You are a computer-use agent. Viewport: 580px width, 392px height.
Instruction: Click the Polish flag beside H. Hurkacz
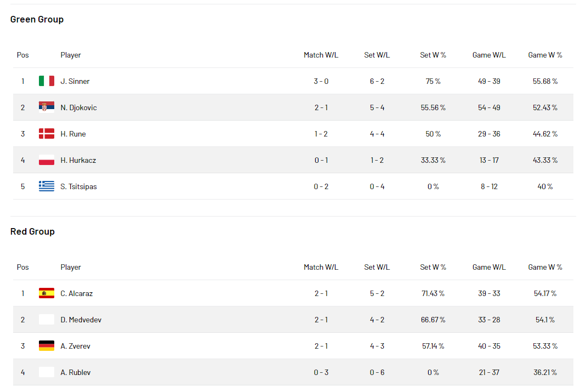click(47, 160)
